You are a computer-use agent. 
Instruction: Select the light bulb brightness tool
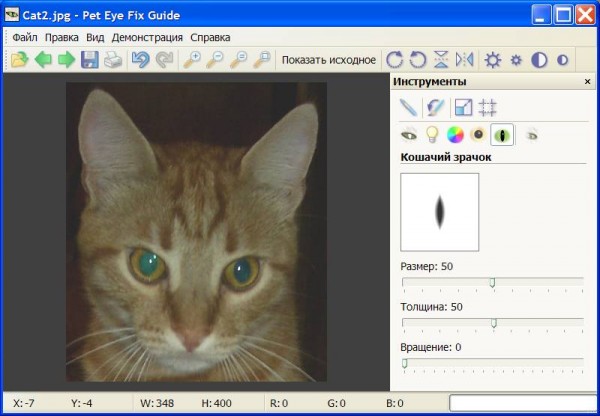point(432,133)
